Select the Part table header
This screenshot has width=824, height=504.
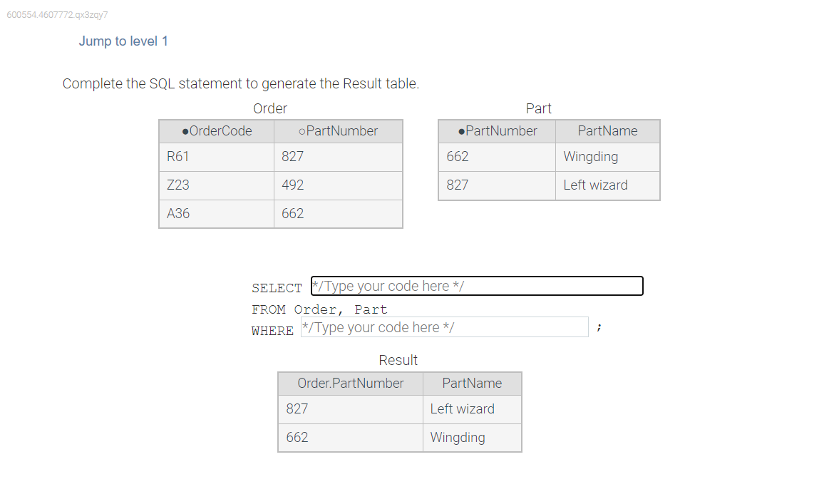pos(539,108)
